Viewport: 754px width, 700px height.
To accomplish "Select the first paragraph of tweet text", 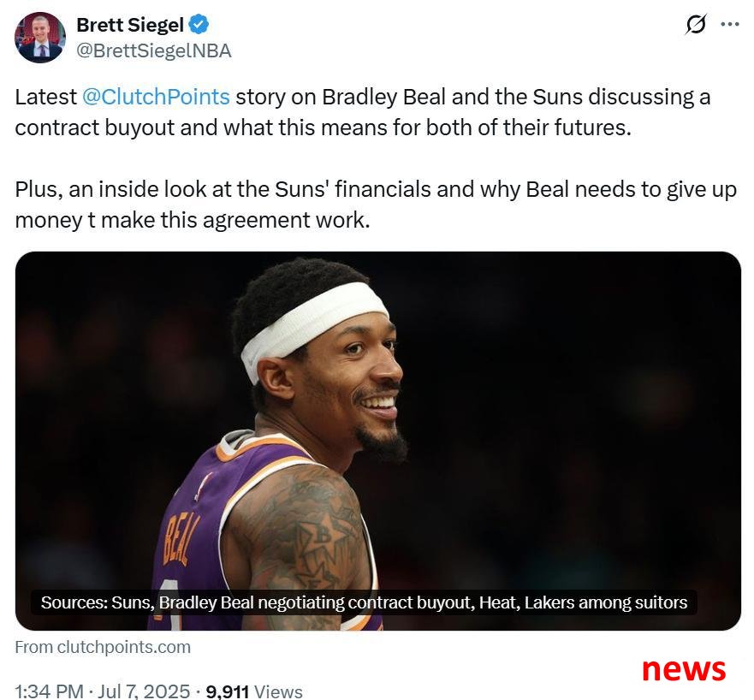I will [x=363, y=112].
